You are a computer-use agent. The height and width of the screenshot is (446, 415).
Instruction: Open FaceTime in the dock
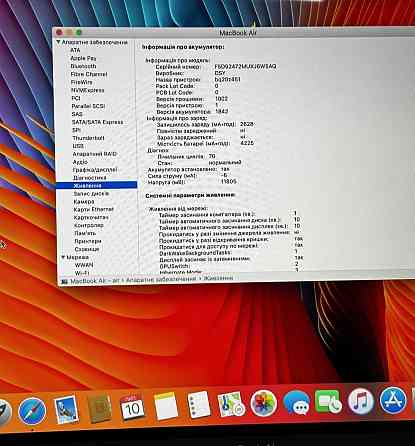click(x=328, y=402)
